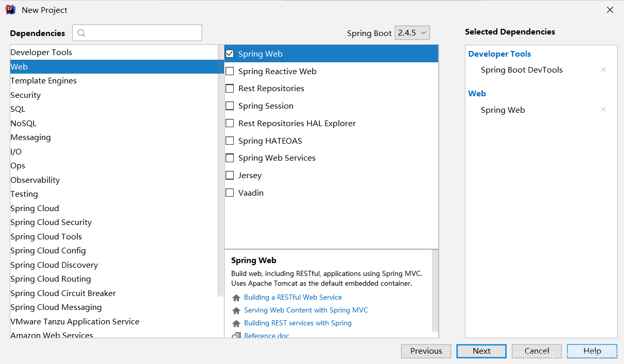The height and width of the screenshot is (364, 624).
Task: Remove Spring Web from selected dependencies
Action: 603,109
